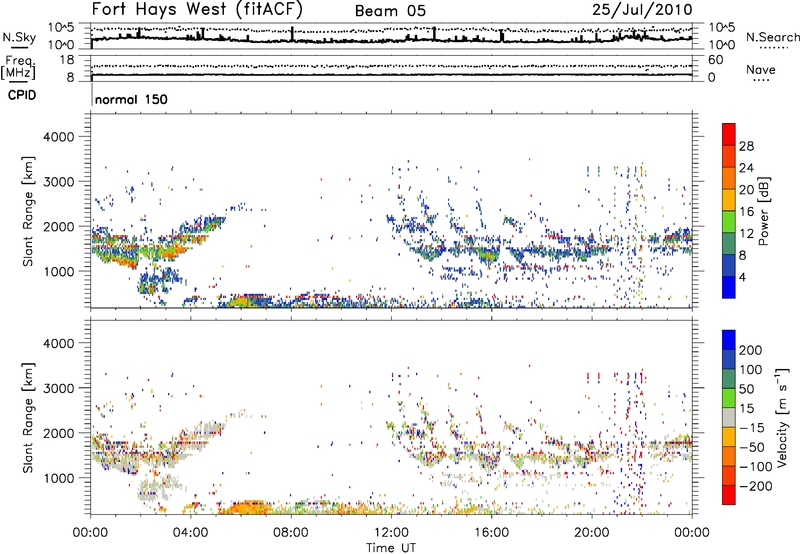800x554 pixels.
Task: Pick the blue top segment of Velocity color bar
Action: point(729,340)
